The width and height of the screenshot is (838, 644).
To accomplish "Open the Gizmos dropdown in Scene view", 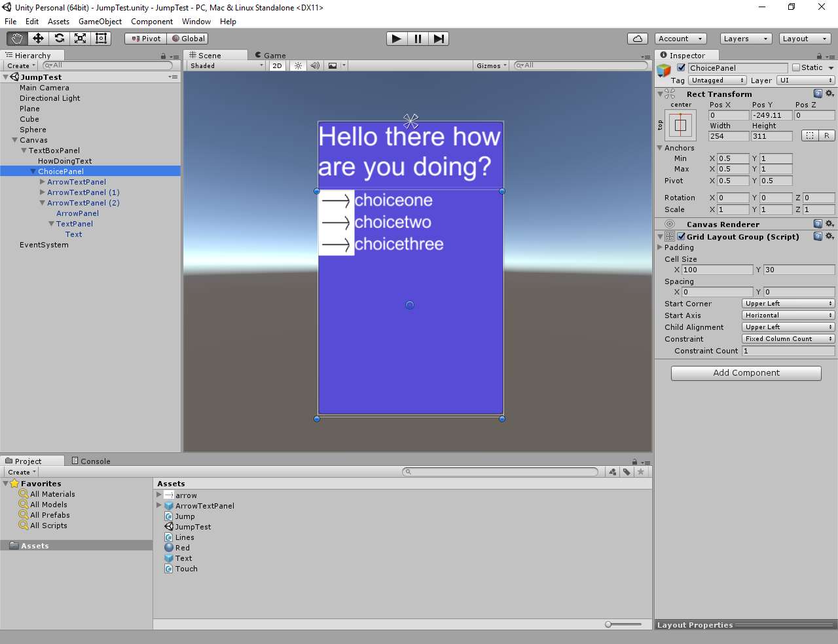I will pos(490,65).
